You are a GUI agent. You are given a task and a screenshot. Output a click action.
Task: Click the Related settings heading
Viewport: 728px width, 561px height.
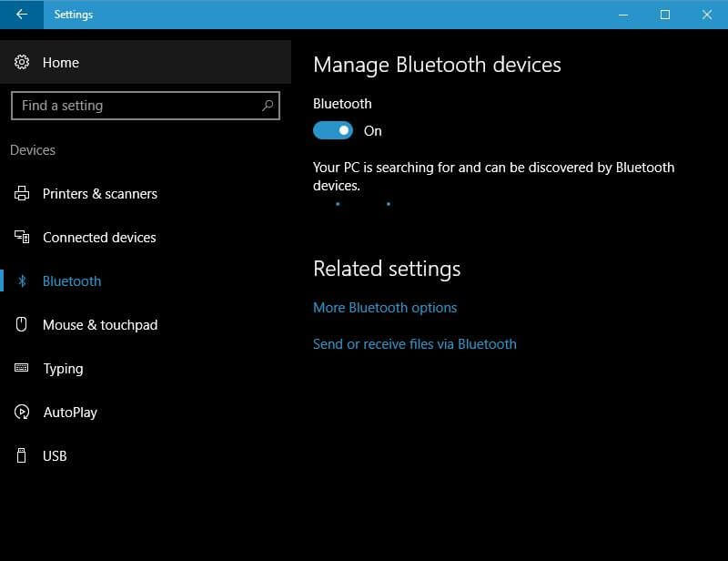click(387, 269)
